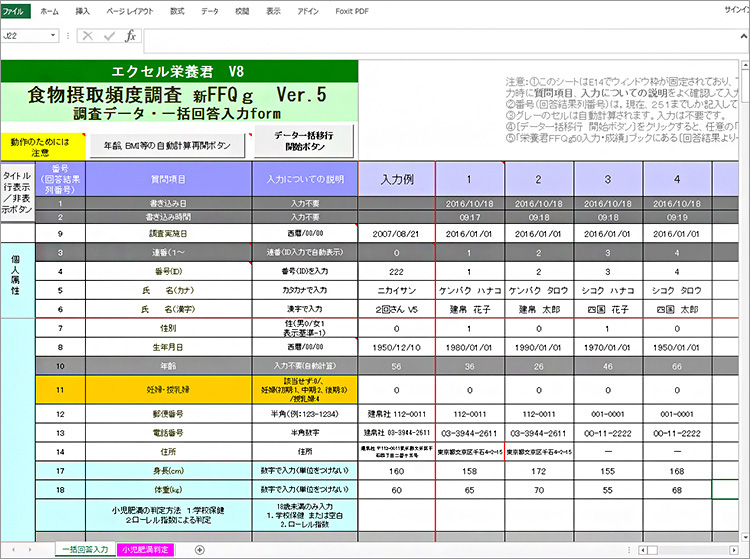Select the 身長(cm) row label
This screenshot has height=559, width=750.
(x=168, y=471)
